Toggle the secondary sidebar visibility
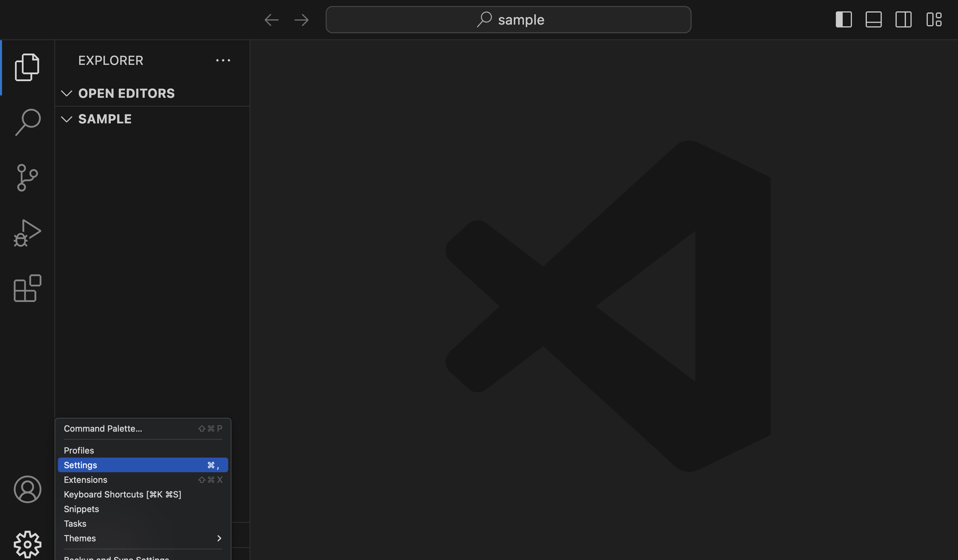This screenshot has height=560, width=958. [x=904, y=19]
